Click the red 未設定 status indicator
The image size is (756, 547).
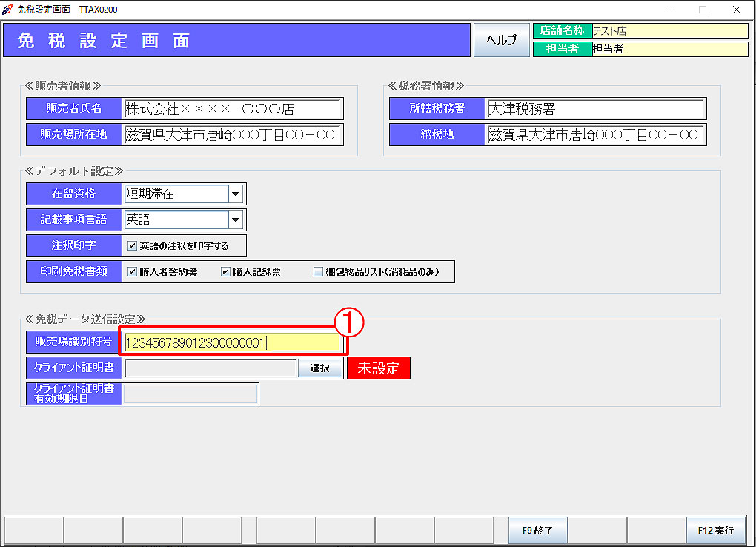[x=379, y=368]
